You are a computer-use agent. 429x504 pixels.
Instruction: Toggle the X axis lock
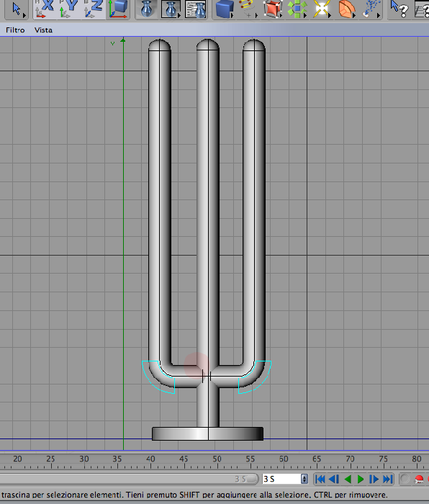tap(45, 9)
